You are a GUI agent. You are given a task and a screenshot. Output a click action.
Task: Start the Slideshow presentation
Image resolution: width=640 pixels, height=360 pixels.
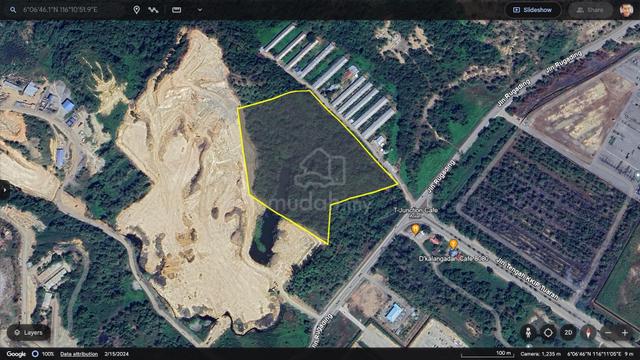(533, 10)
